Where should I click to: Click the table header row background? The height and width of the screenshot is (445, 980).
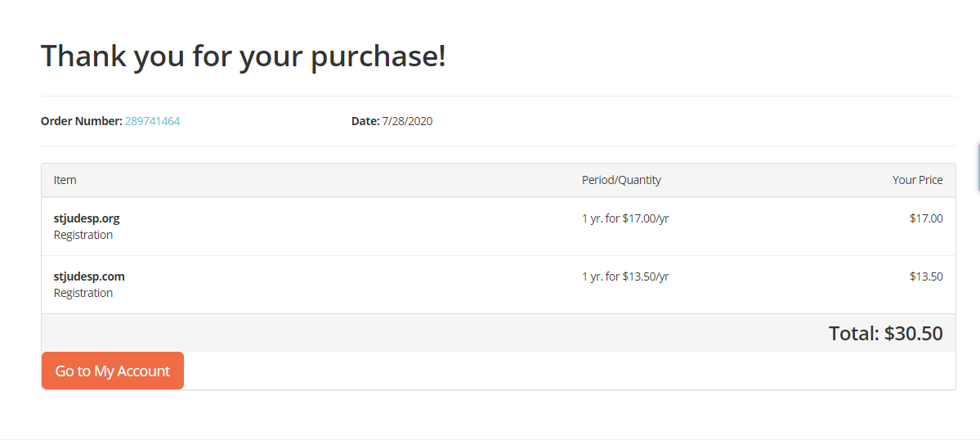pyautogui.click(x=327, y=180)
